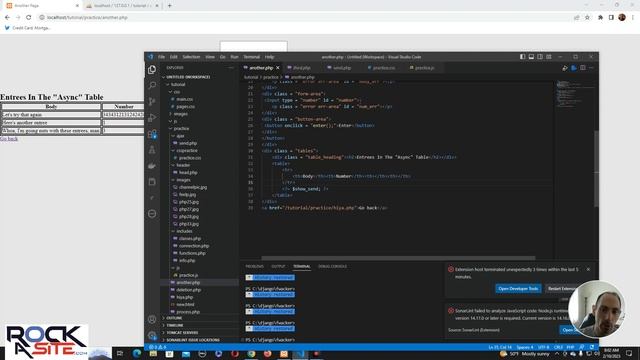Click the split editor icon in editor toolbar
Image resolution: width=640 pixels, height=360 pixels.
click(x=582, y=68)
